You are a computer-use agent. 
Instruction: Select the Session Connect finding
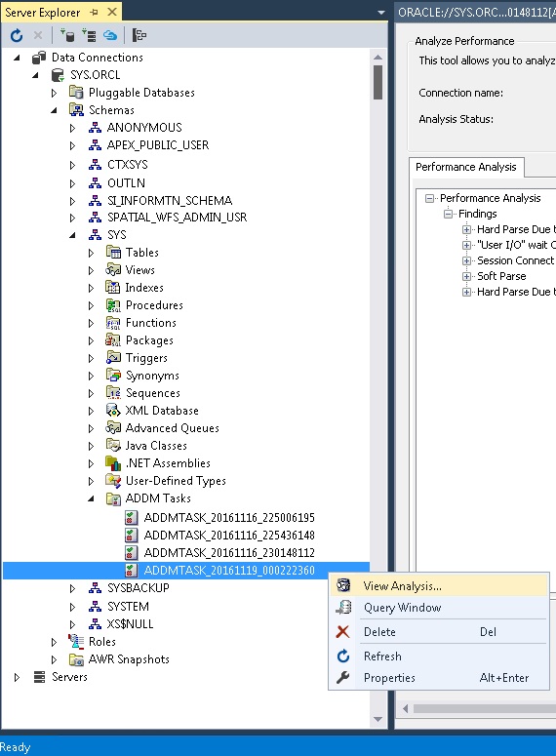point(515,260)
